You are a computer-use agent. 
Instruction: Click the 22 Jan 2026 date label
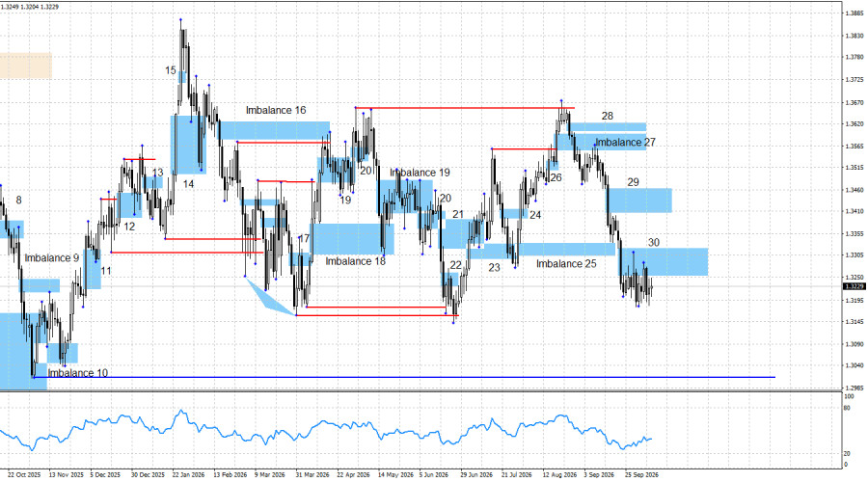click(x=188, y=475)
